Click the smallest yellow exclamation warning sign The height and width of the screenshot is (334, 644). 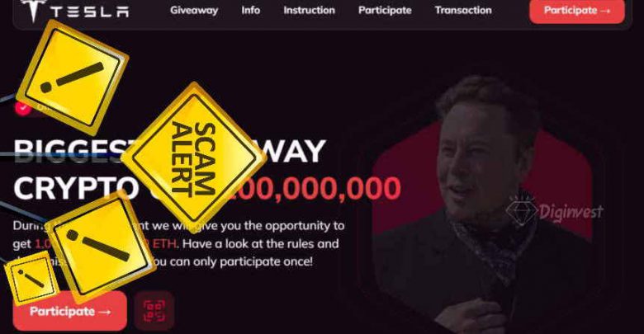[x=31, y=279]
